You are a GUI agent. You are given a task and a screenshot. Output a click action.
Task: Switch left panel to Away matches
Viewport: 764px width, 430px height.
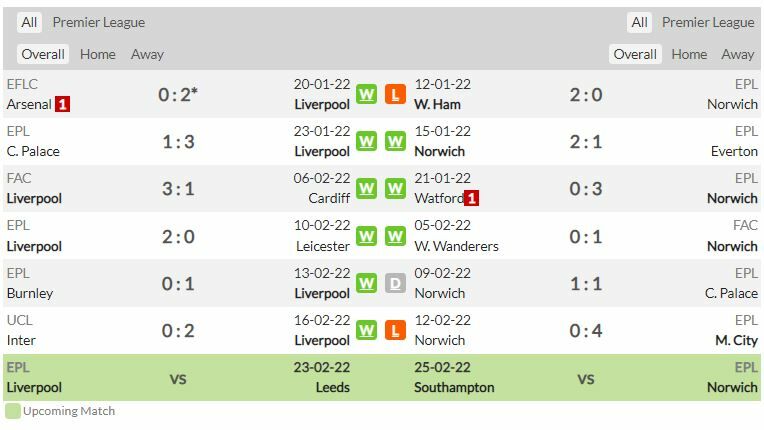(147, 54)
